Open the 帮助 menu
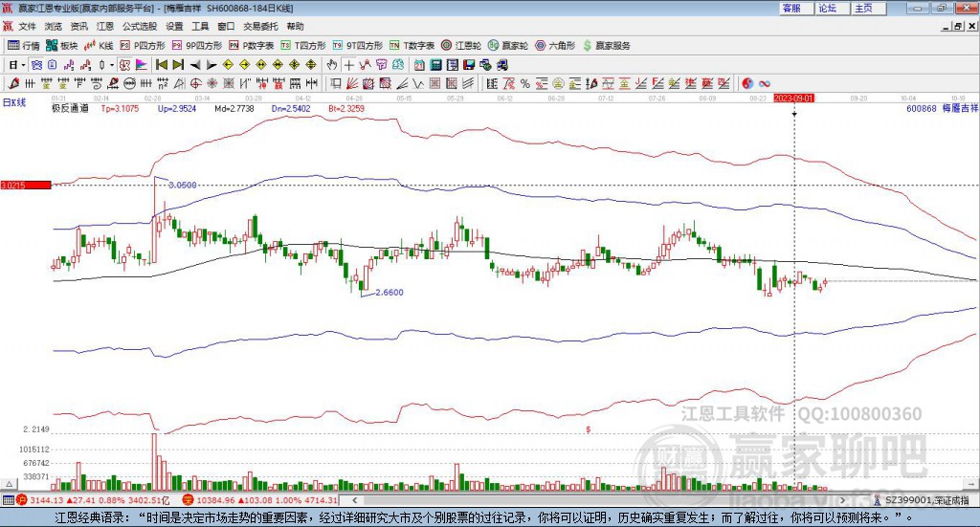This screenshot has width=980, height=527. [x=295, y=26]
